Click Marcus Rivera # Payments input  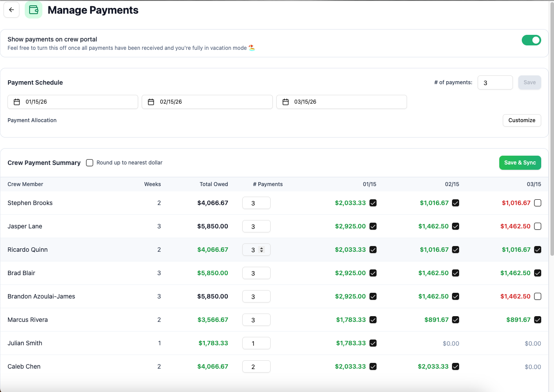pyautogui.click(x=256, y=320)
